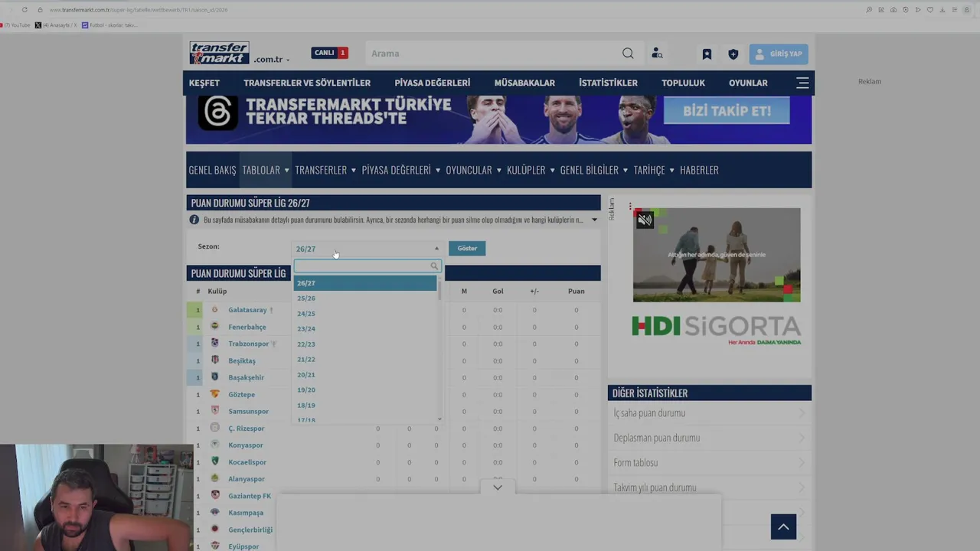980x551 pixels.
Task: Reload the page with the browser refresh button
Action: (24, 10)
